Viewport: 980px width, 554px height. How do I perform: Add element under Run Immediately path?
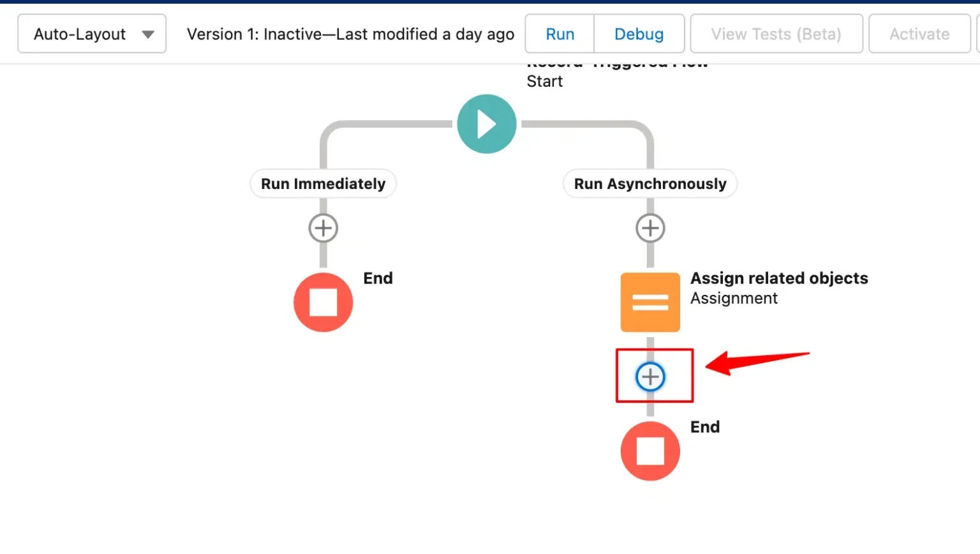click(x=323, y=228)
